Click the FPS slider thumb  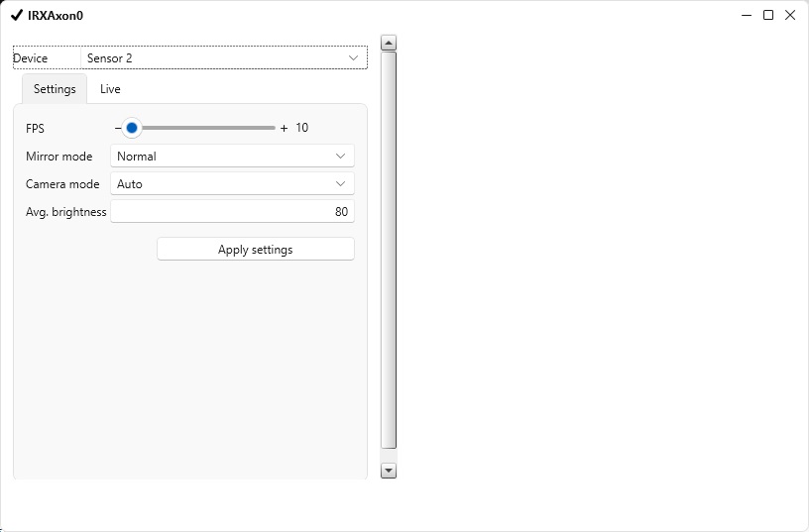coord(132,128)
